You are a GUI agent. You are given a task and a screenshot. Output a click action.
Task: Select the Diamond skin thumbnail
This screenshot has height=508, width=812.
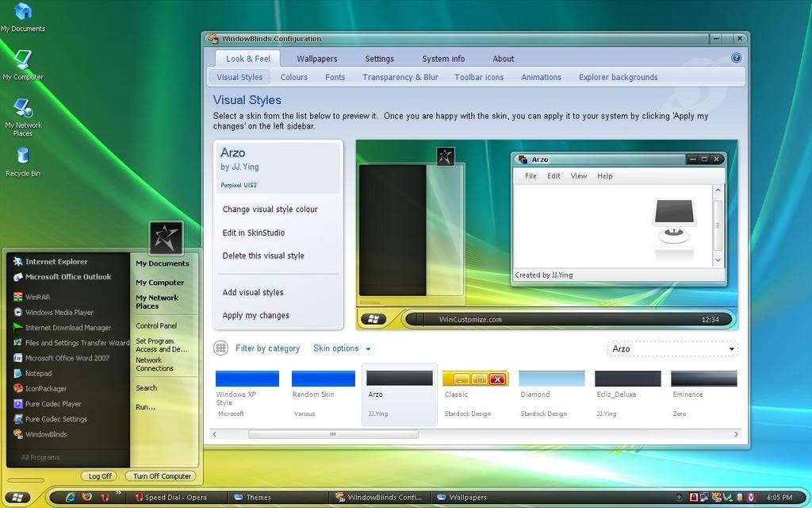551,379
